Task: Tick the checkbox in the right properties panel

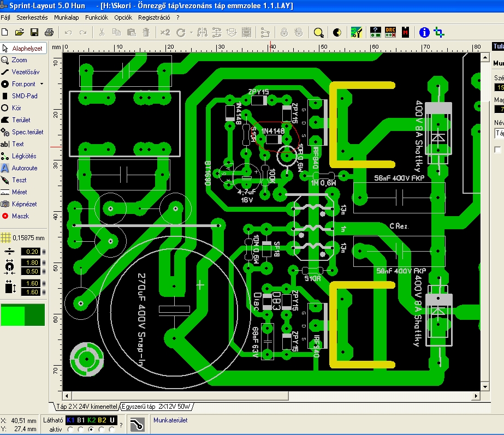Action: tap(497, 150)
